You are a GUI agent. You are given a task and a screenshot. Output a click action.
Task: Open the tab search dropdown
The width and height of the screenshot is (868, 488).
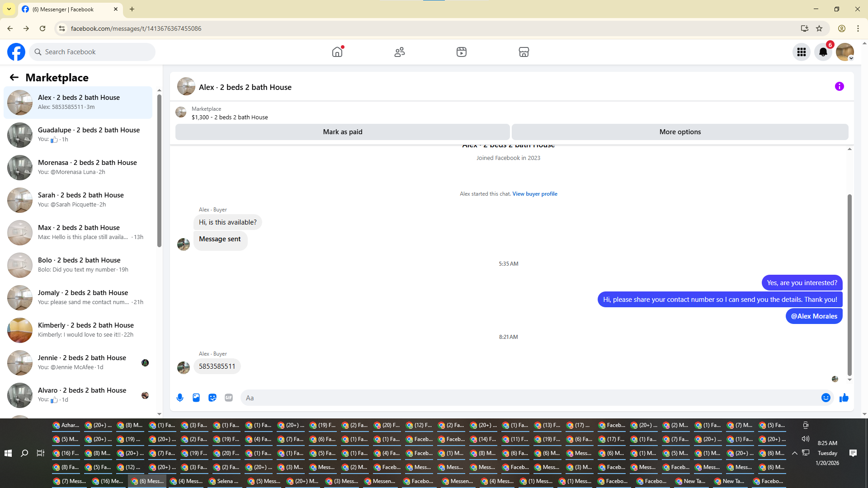(9, 9)
